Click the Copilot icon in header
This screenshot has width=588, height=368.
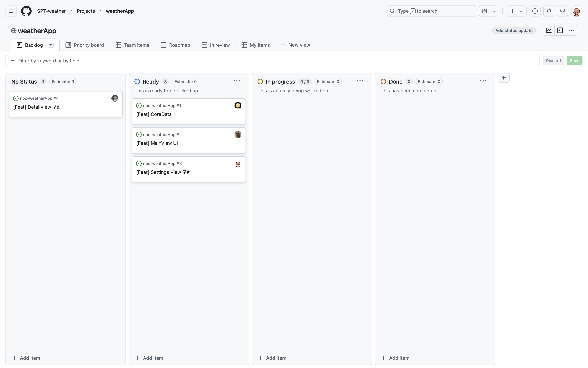tap(484, 11)
